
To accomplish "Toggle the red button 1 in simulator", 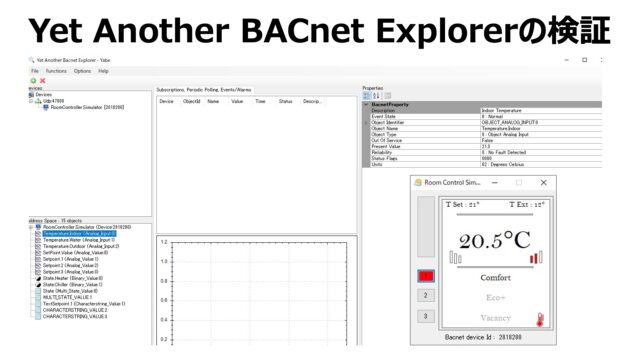I will [426, 276].
